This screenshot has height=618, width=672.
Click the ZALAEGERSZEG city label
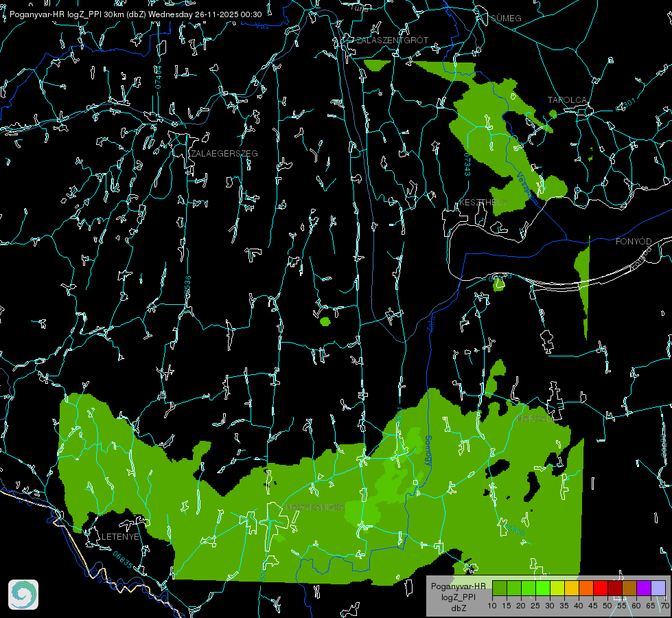224,153
